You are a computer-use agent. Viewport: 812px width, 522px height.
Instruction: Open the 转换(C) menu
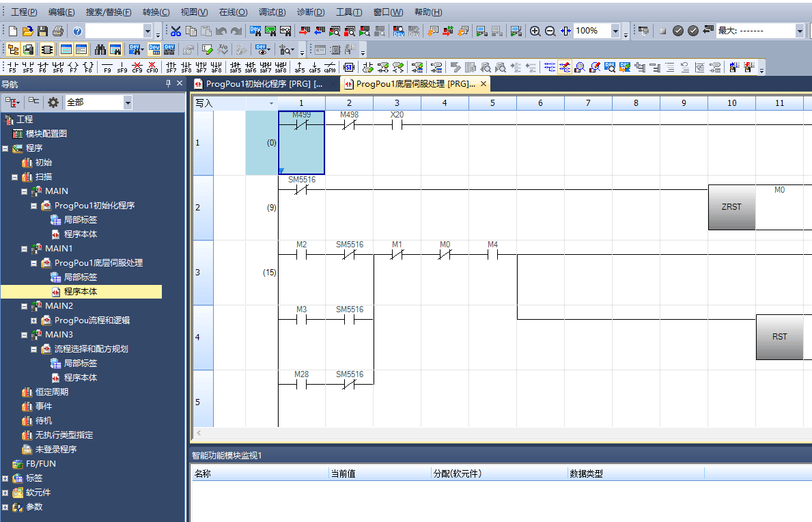[156, 12]
